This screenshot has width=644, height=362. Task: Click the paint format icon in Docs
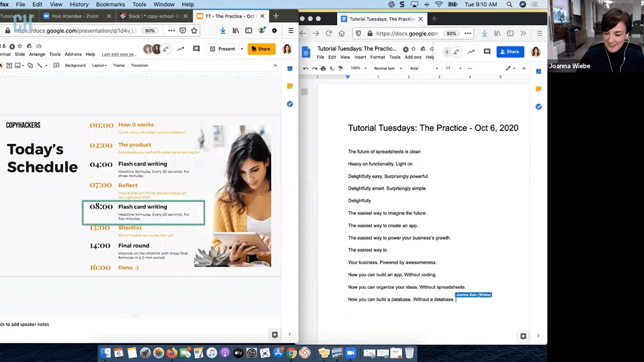click(x=341, y=68)
